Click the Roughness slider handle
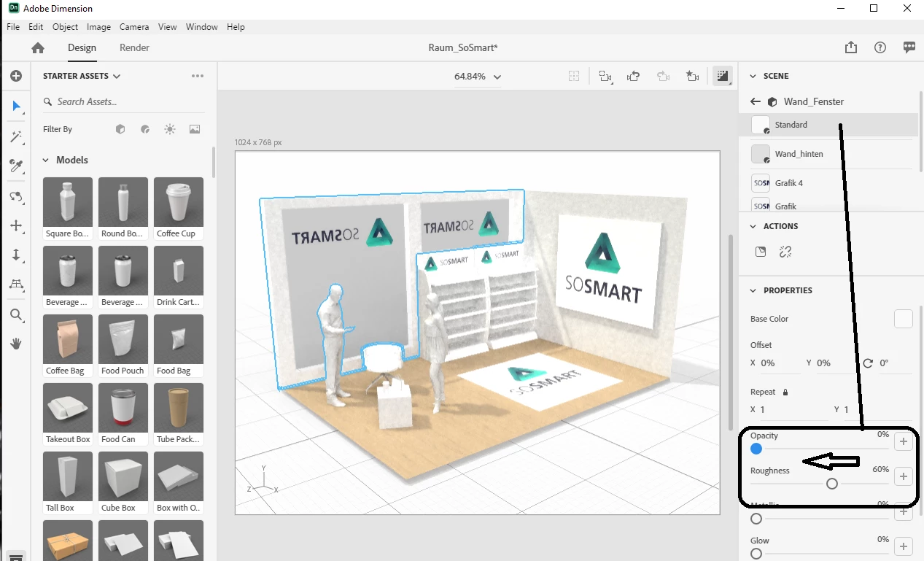The image size is (924, 561). coord(832,484)
